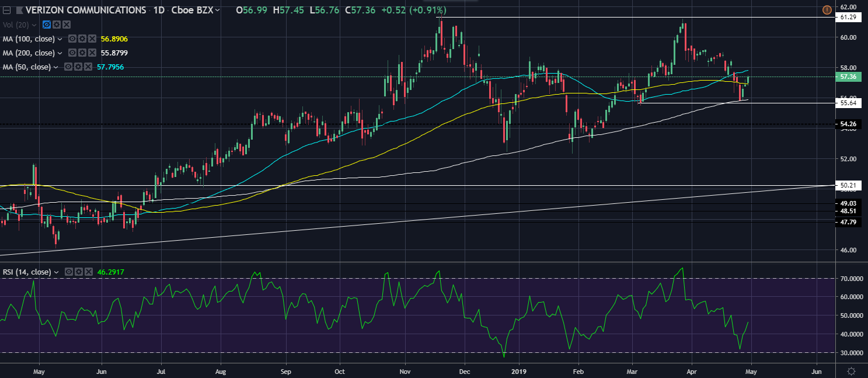The image size is (868, 378).
Task: Hide the MA (200, close) line
Action: [x=72, y=53]
